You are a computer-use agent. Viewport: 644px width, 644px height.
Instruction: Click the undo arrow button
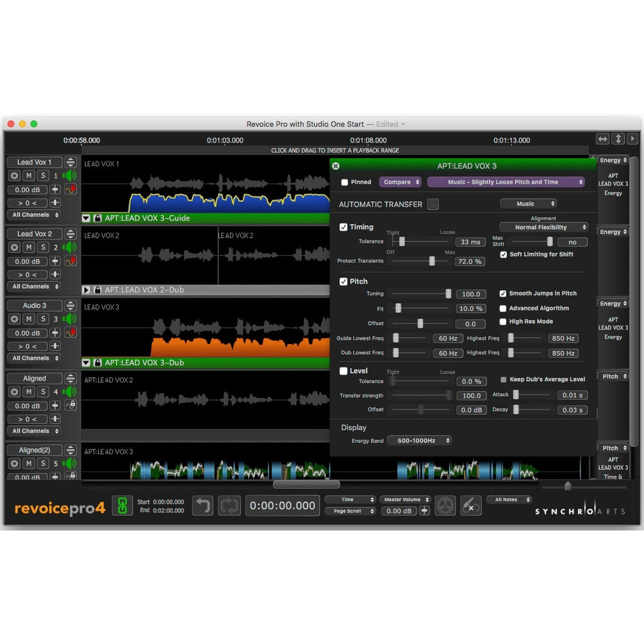[x=203, y=506]
